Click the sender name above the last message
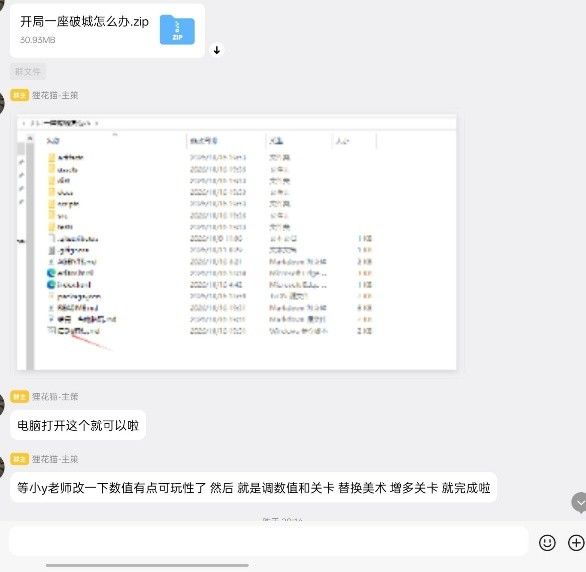Screen dimensions: 586x572 click(x=55, y=459)
